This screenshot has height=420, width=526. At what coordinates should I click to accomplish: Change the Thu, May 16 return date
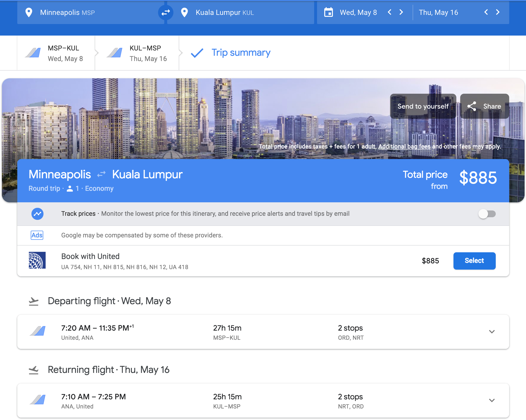pos(438,12)
